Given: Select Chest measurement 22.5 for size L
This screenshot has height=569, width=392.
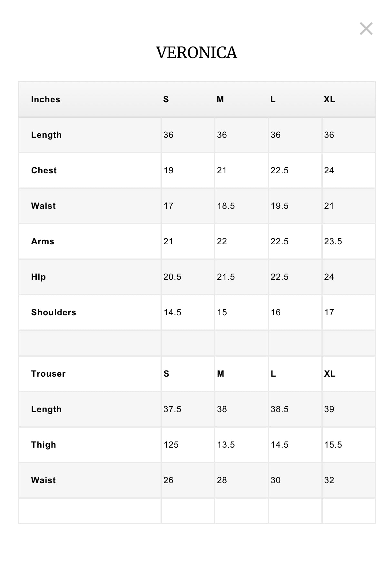Looking at the screenshot, I should click(279, 170).
